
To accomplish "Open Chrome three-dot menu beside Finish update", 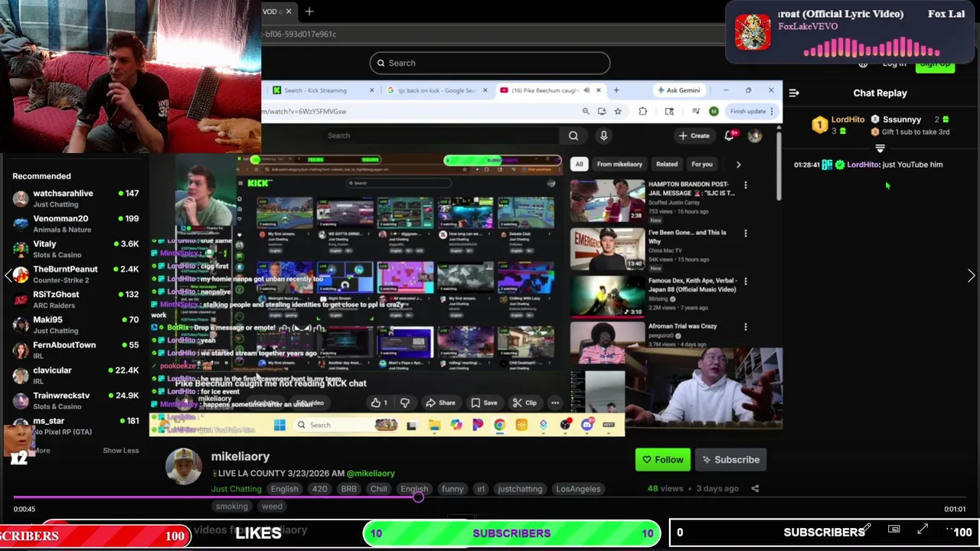I will 772,111.
